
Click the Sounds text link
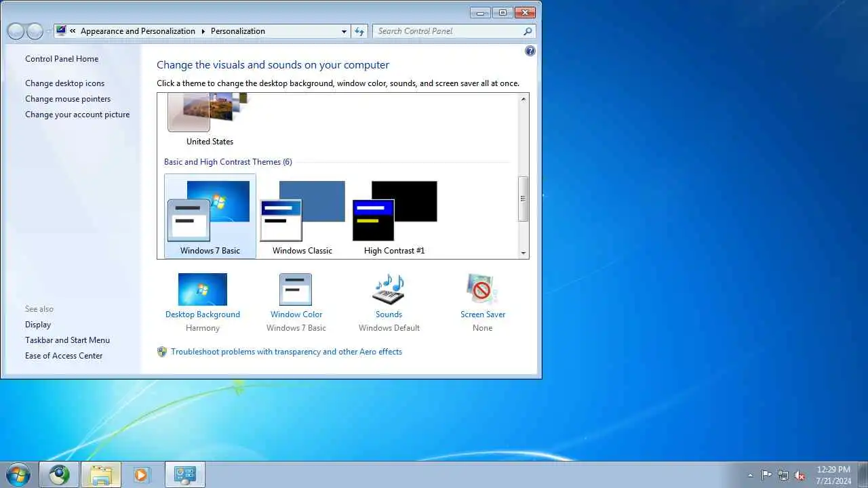pos(389,314)
